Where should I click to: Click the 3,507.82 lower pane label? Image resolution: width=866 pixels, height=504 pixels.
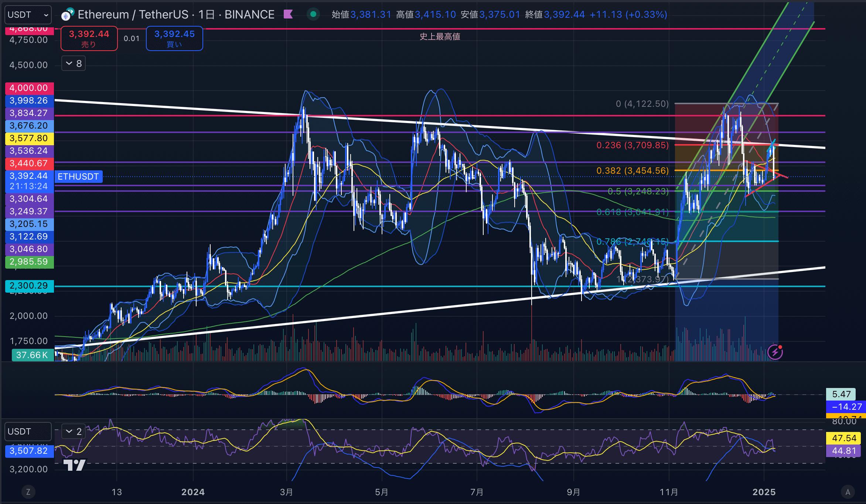pos(29,451)
